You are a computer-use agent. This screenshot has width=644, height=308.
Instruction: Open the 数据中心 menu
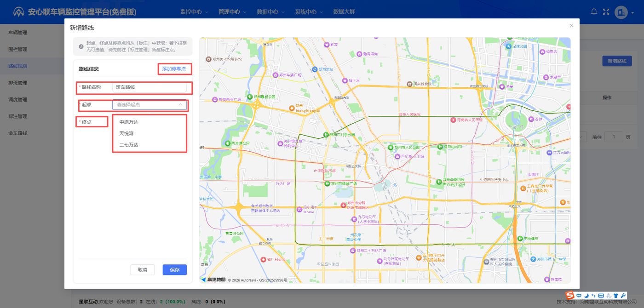(x=270, y=12)
